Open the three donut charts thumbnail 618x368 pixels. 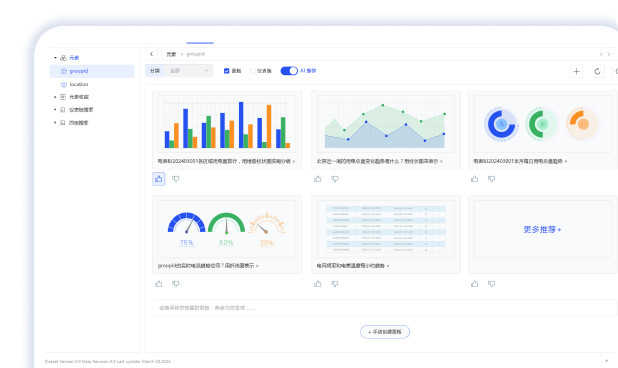coord(542,124)
